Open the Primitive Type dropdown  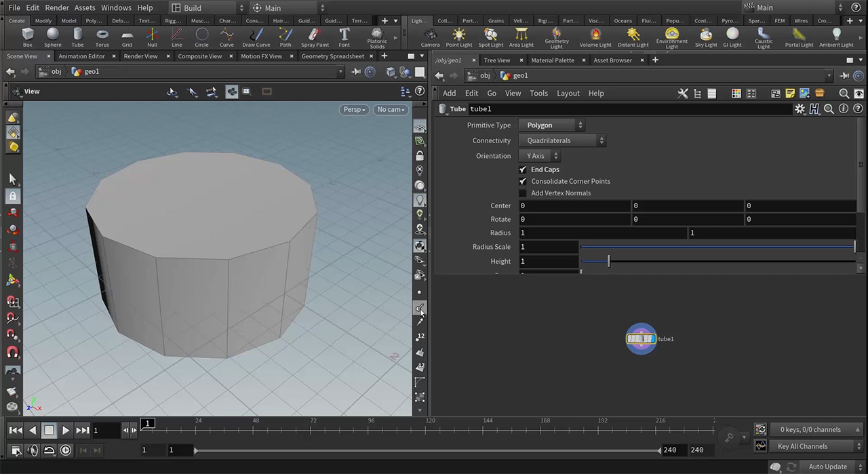pyautogui.click(x=551, y=125)
